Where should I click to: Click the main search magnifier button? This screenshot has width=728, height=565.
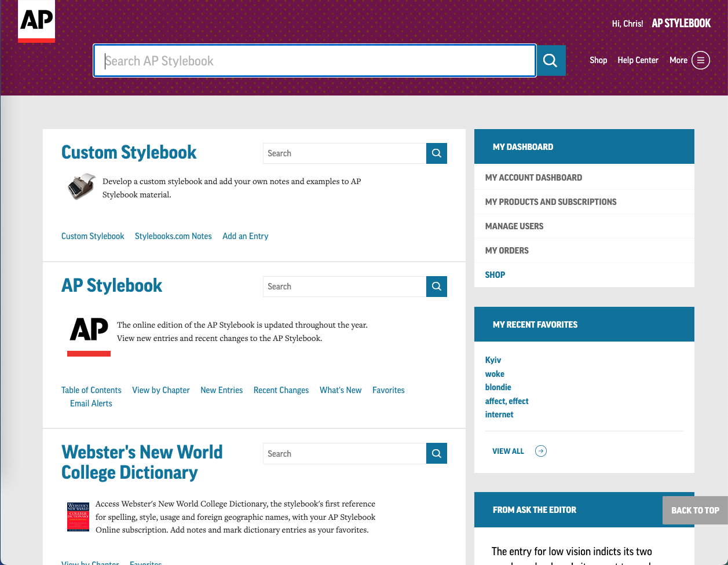550,60
